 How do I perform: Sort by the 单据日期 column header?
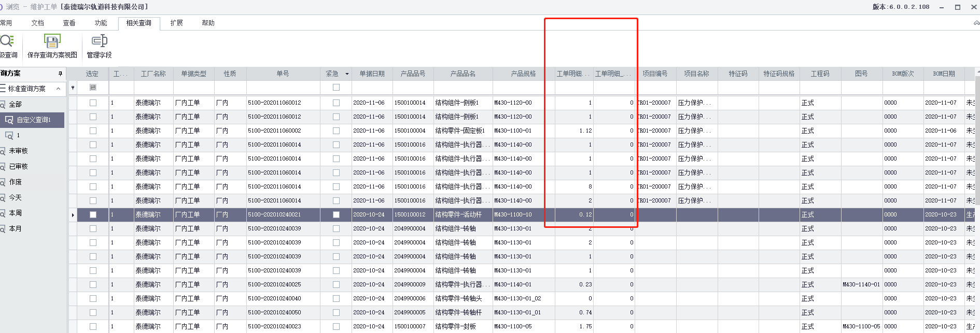pos(372,74)
